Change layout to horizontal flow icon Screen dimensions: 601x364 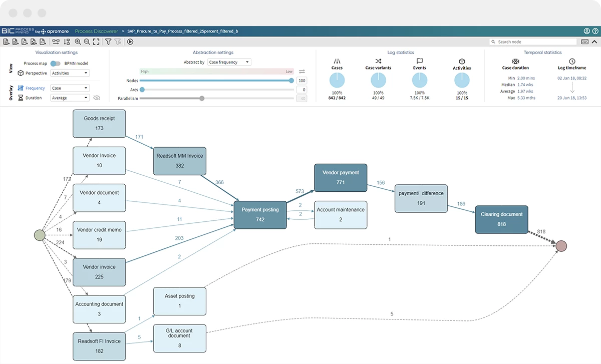[x=56, y=42]
